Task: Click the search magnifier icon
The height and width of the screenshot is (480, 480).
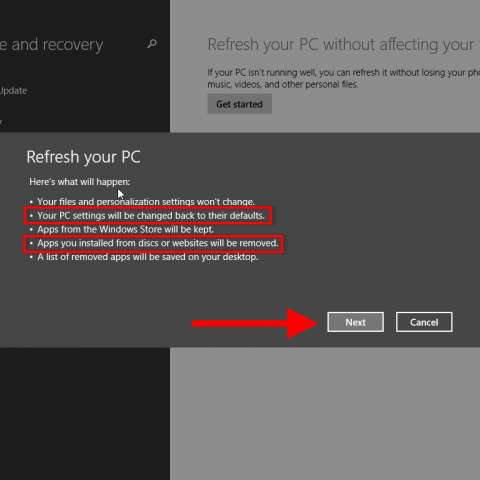Action: pyautogui.click(x=152, y=44)
